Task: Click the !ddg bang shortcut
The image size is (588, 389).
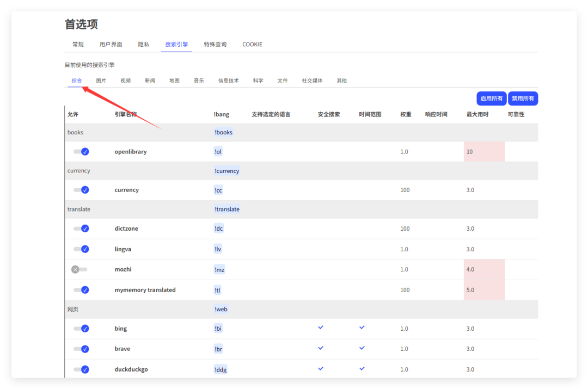Action: tap(221, 369)
